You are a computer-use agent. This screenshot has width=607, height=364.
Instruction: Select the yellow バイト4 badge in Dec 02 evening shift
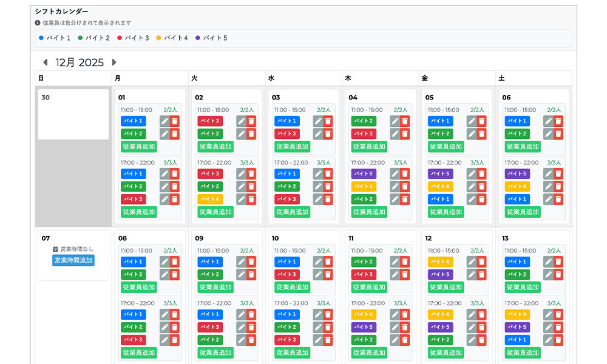(210, 199)
